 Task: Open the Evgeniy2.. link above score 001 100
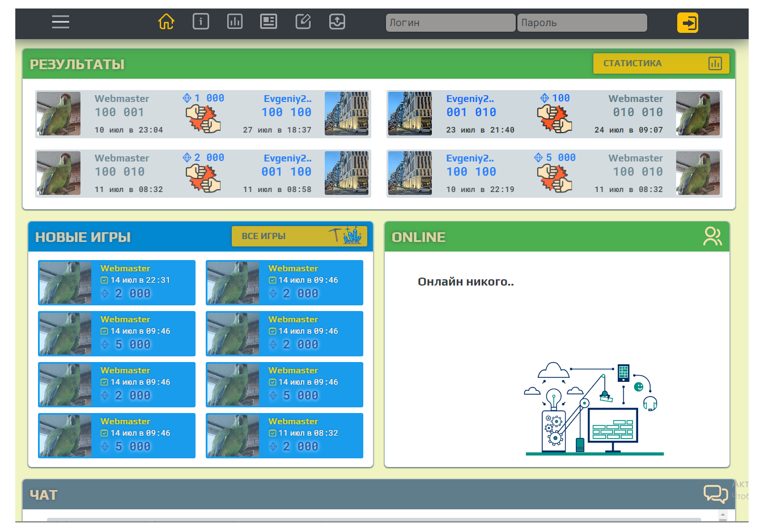pyautogui.click(x=287, y=158)
